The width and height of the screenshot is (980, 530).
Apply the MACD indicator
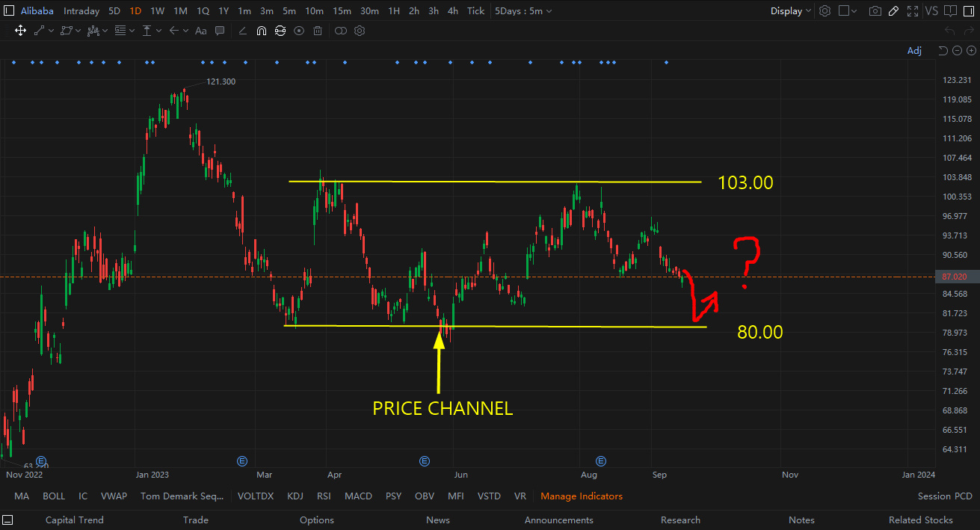[358, 496]
